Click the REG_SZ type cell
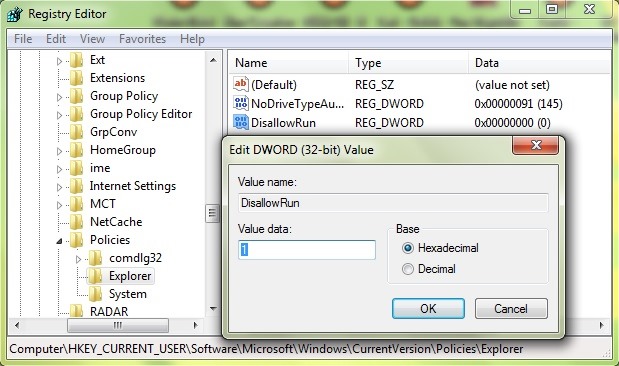619x366 pixels. pos(374,84)
